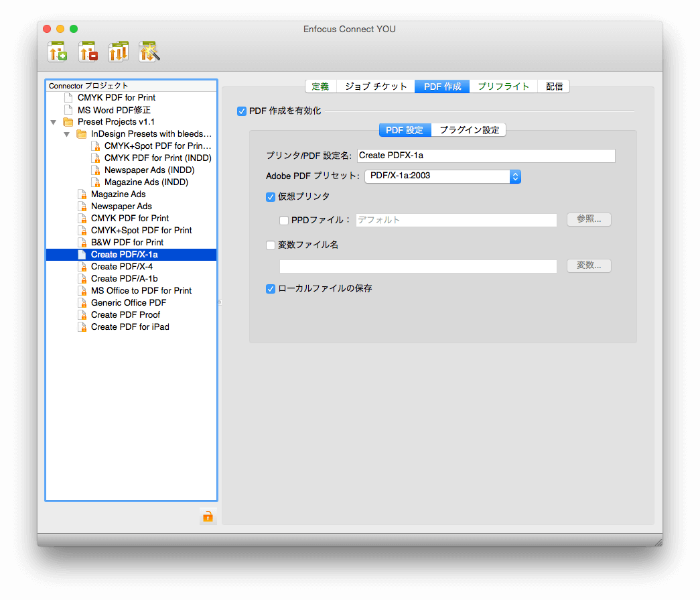The height and width of the screenshot is (600, 700).
Task: Select B&W PDF for Print project
Action: pyautogui.click(x=127, y=243)
